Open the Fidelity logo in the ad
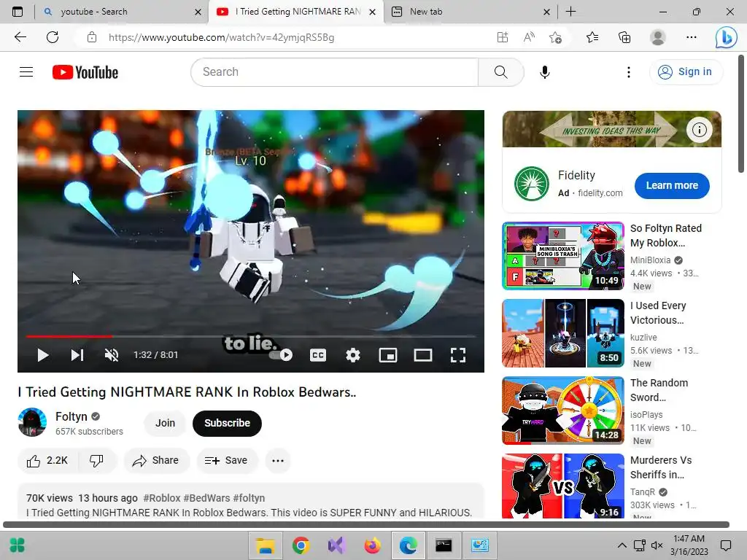The width and height of the screenshot is (747, 560). (532, 184)
